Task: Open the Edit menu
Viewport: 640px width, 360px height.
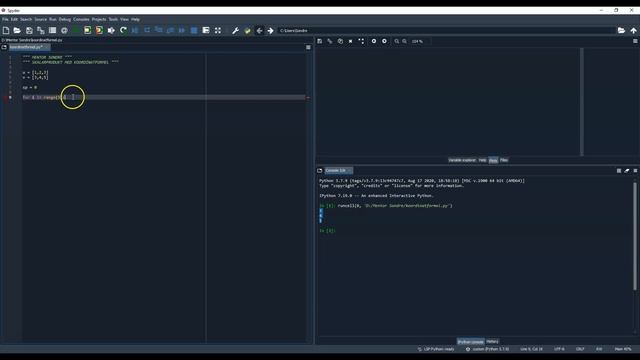Action: (14, 19)
